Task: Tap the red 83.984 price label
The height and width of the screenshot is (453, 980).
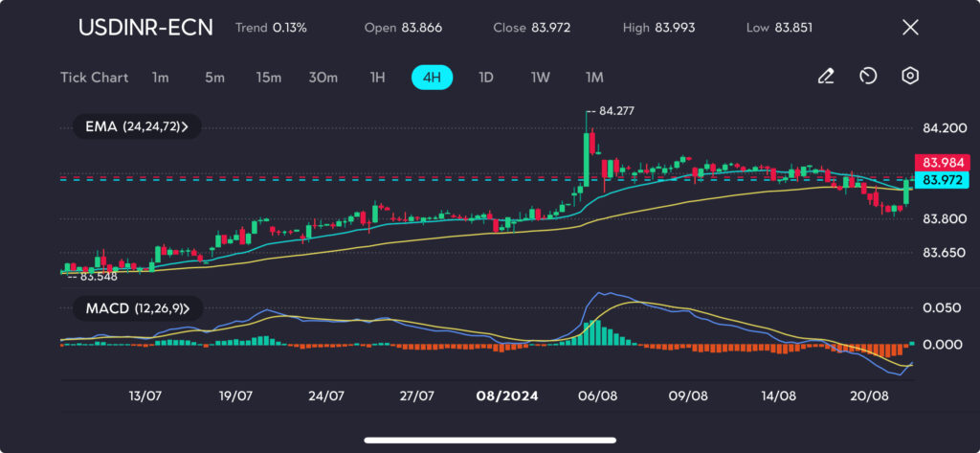Action: tap(942, 163)
